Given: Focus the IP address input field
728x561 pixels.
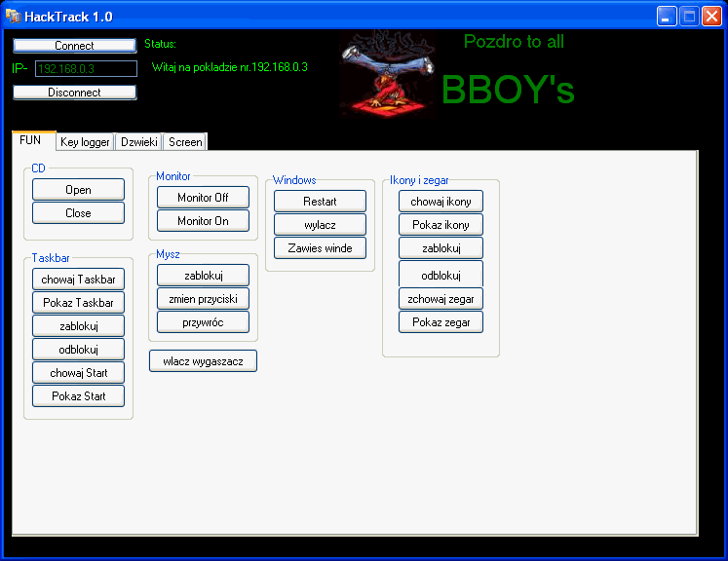Looking at the screenshot, I should tap(86, 68).
